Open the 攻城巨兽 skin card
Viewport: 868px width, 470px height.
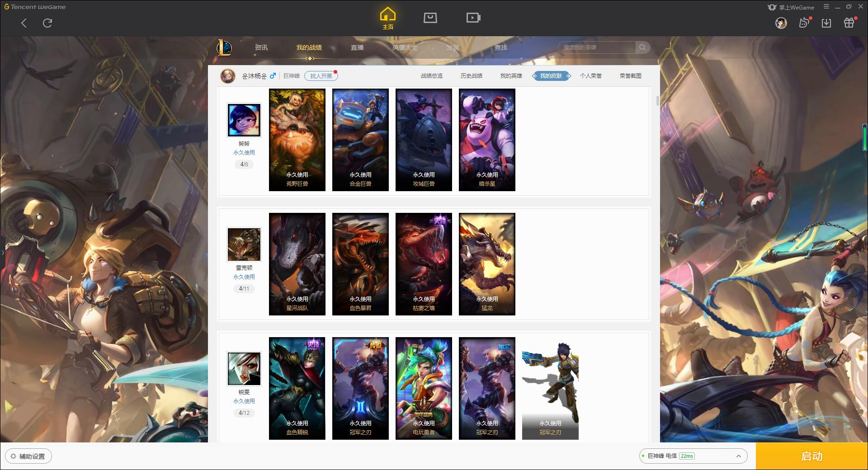[x=424, y=140]
